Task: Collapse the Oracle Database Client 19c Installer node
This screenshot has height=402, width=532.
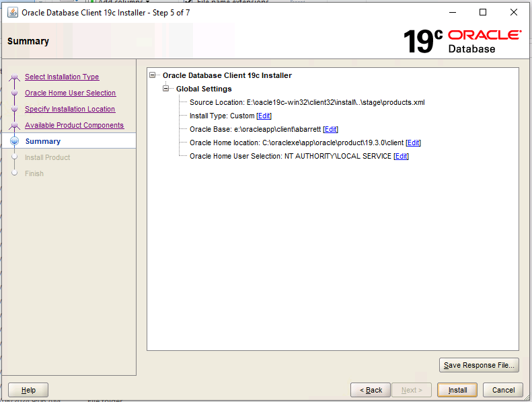Action: 153,75
